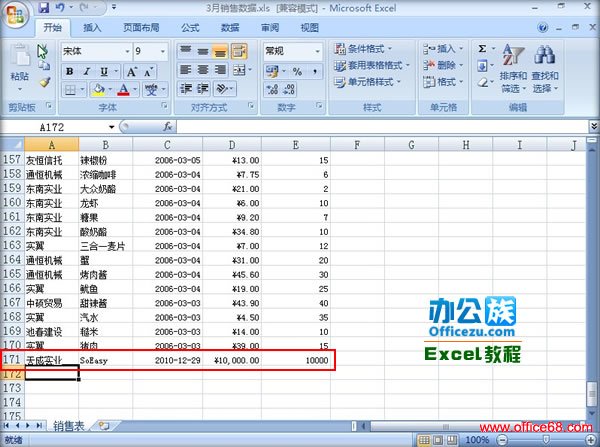Insert a new worksheet tab
This screenshot has height=447, width=600.
[104, 426]
